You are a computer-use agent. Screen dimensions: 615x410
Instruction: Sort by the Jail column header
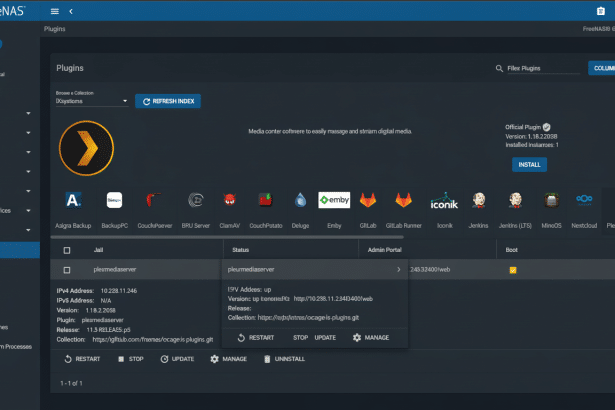tap(98, 250)
